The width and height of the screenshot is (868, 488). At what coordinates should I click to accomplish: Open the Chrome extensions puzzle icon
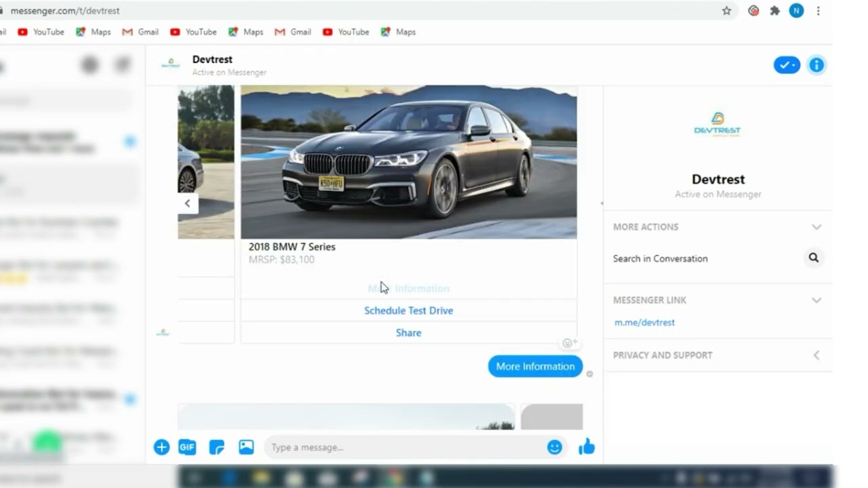(774, 11)
